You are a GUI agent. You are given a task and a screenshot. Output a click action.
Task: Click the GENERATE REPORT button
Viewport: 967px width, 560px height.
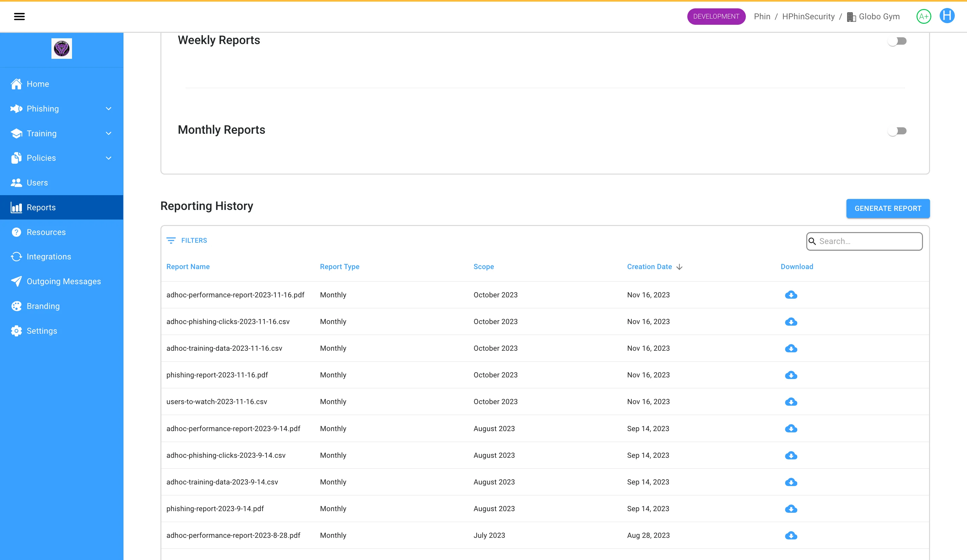pos(888,208)
